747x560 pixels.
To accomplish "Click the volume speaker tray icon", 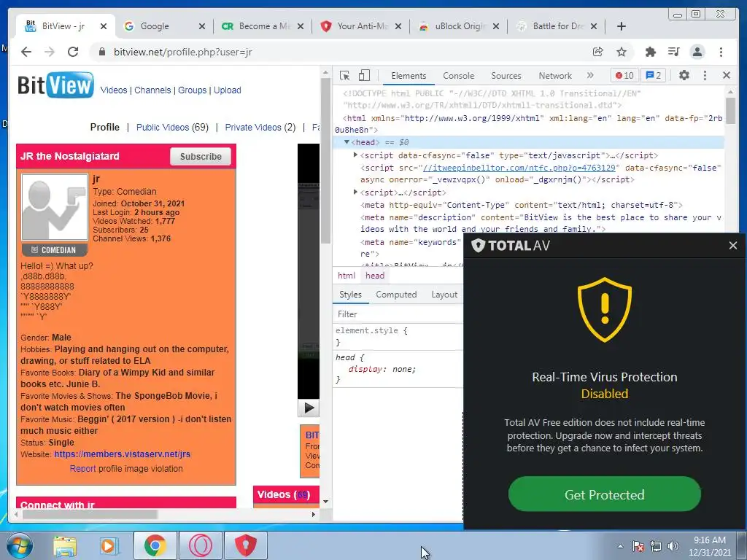I will click(673, 546).
